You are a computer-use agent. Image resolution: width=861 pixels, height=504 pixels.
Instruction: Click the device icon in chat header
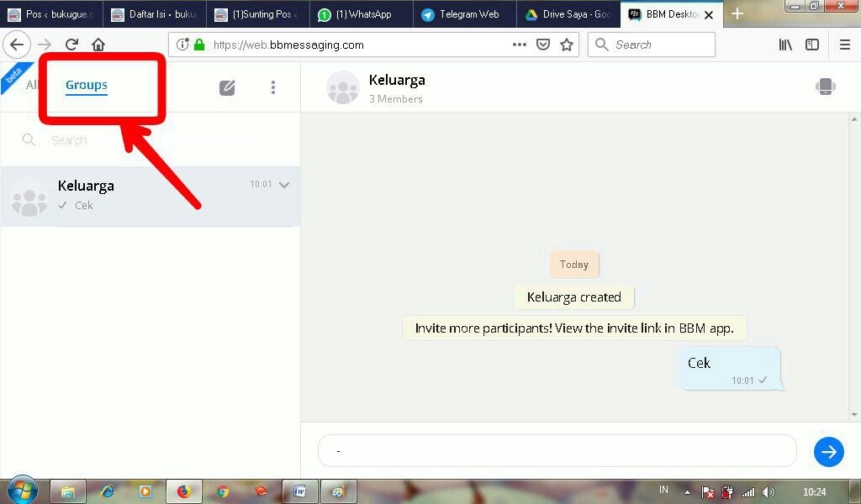coord(825,87)
